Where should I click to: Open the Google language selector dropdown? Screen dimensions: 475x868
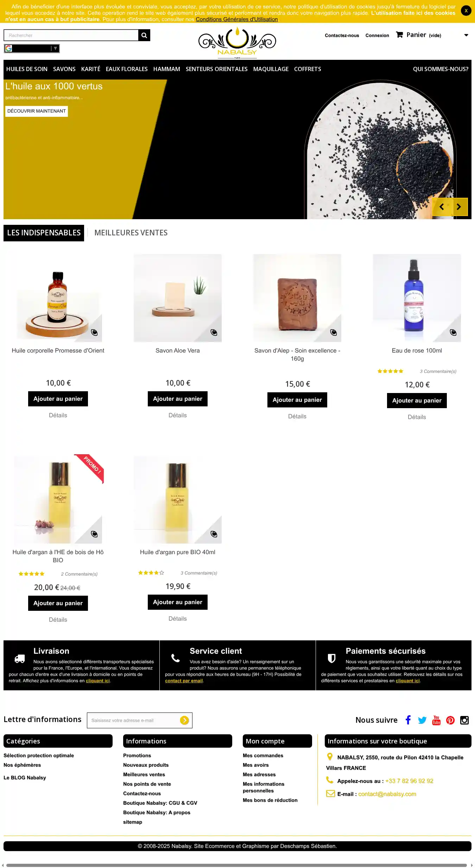click(32, 49)
